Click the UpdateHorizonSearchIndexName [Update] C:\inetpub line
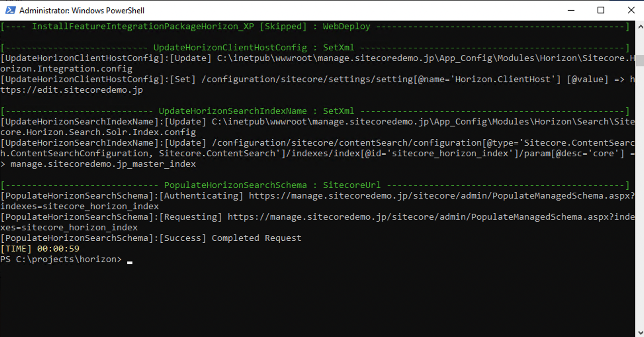644x337 pixels. click(x=317, y=122)
